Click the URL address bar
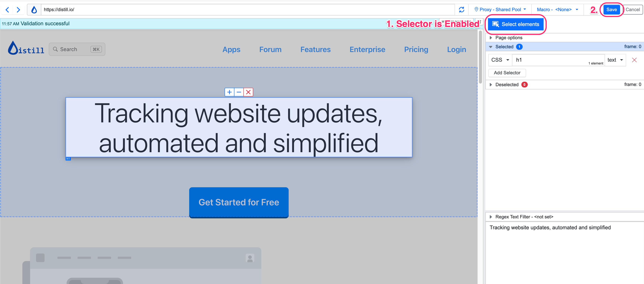644x284 pixels. click(x=248, y=9)
